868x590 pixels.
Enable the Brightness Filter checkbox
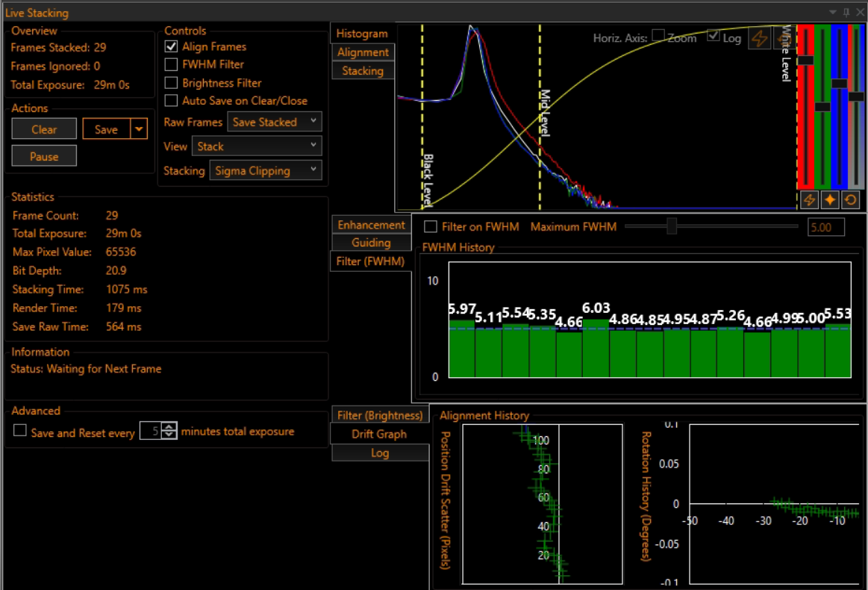coord(171,83)
